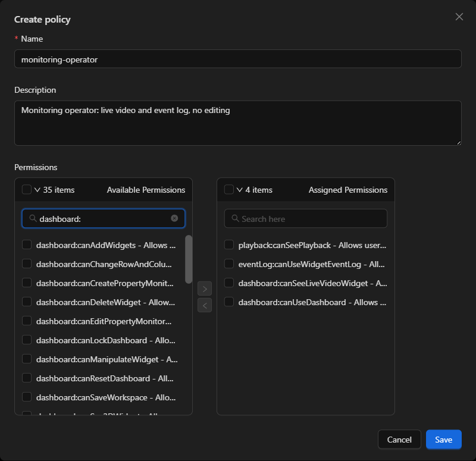Check dashboard:canAddWidgets permission
Image resolution: width=476 pixels, height=461 pixels.
[27, 244]
